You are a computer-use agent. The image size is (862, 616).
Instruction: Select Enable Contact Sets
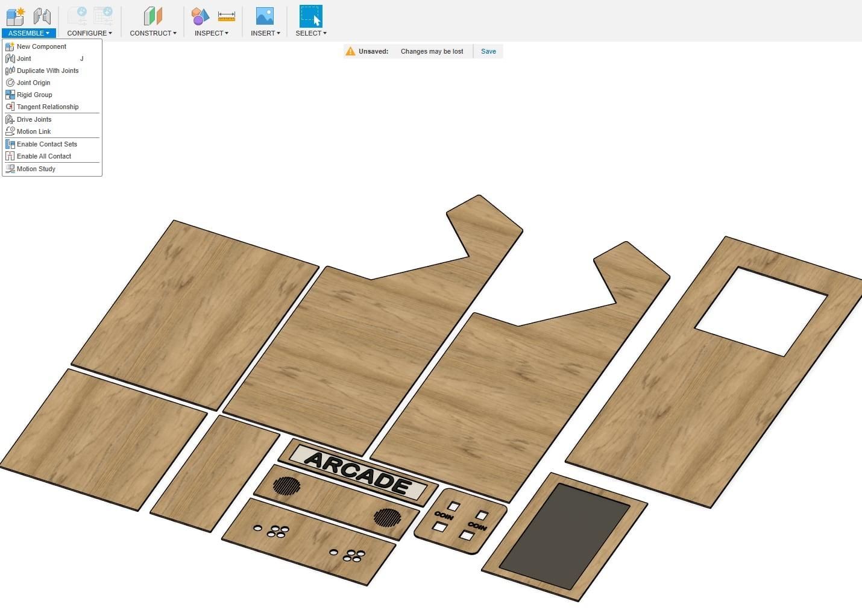tap(52, 144)
